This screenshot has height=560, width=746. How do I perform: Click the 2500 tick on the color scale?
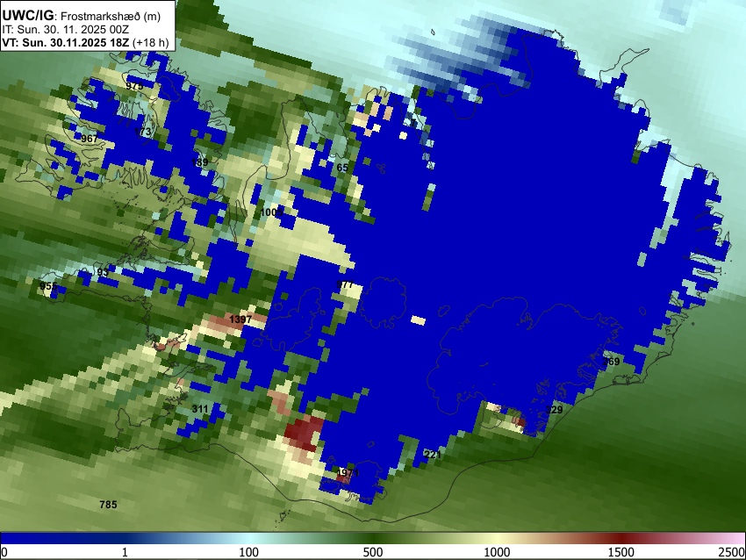[x=732, y=552]
